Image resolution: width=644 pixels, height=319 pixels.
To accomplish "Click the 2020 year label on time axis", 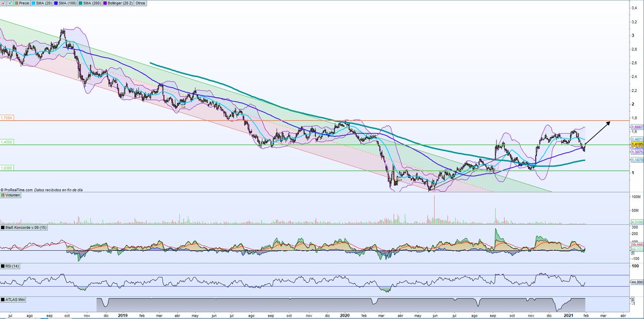I will click(344, 315).
